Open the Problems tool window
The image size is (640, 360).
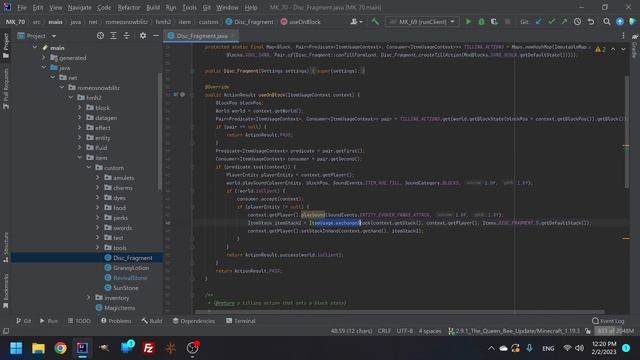116,321
